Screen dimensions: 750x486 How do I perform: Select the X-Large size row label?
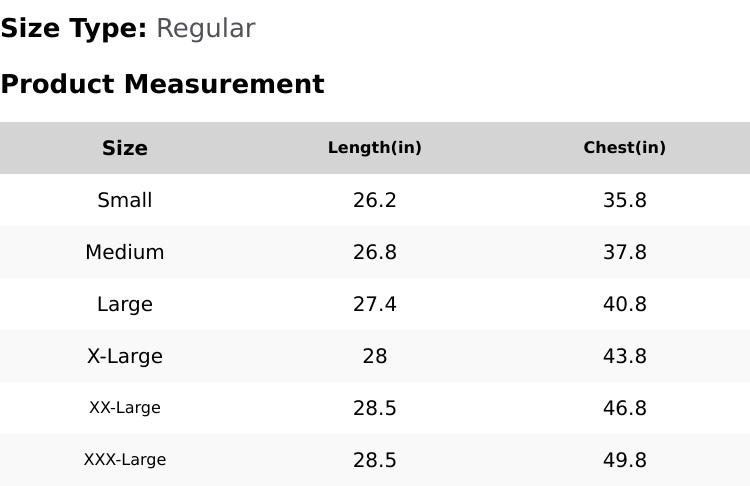pos(125,356)
